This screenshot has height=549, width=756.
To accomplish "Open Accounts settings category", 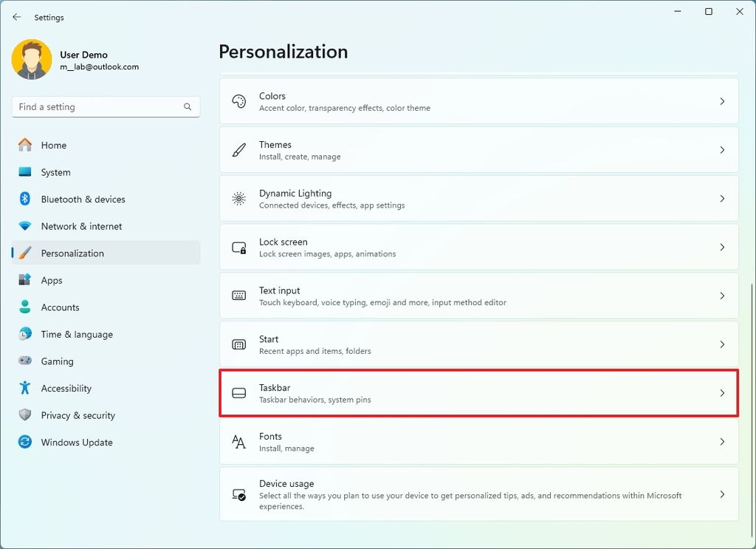I will coord(106,307).
